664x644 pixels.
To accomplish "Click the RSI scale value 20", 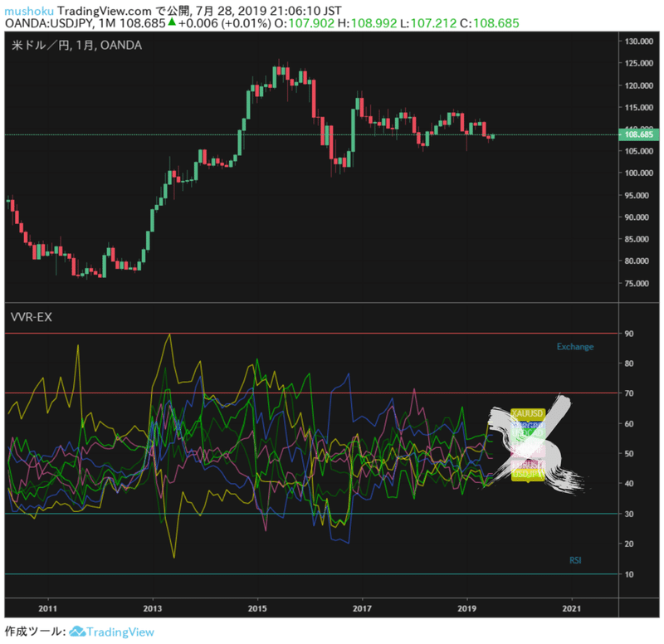I will point(629,544).
